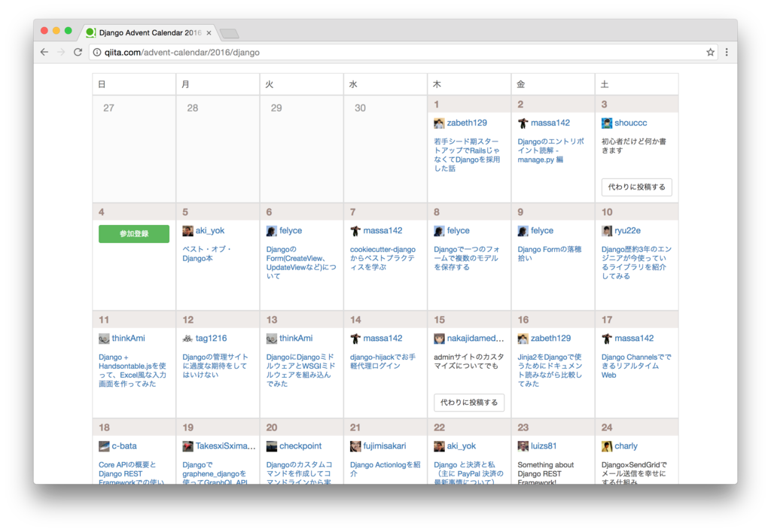This screenshot has width=771, height=532.
Task: Open shouccc's avatar on day 3
Action: tap(607, 123)
